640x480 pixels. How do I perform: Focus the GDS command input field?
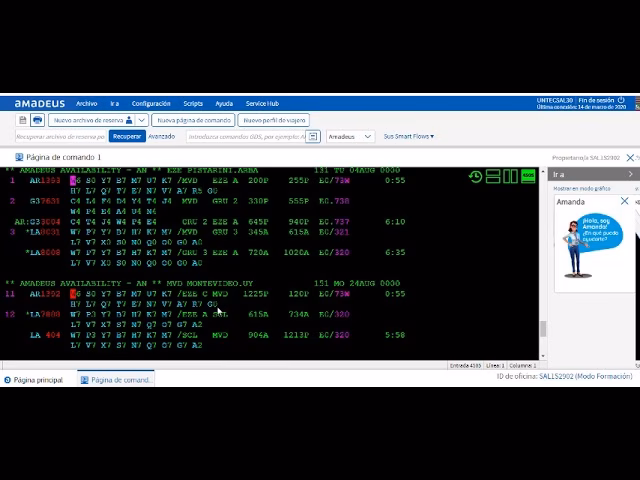tap(246, 136)
